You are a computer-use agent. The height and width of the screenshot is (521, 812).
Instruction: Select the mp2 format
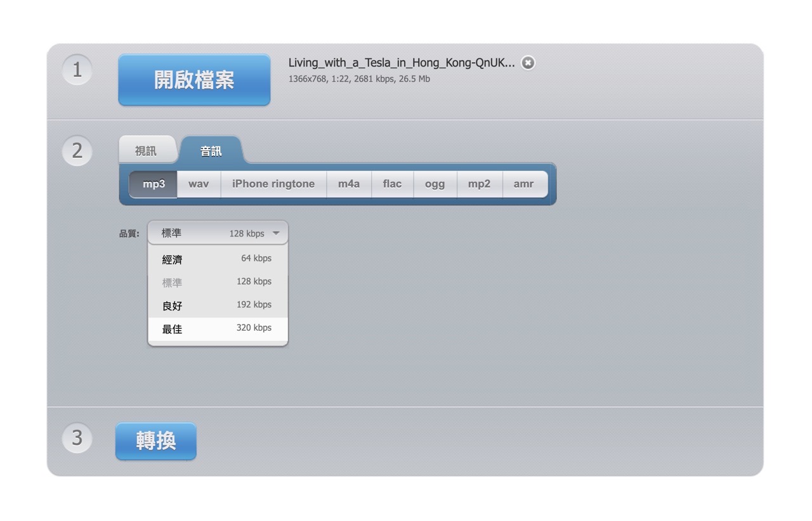[479, 184]
